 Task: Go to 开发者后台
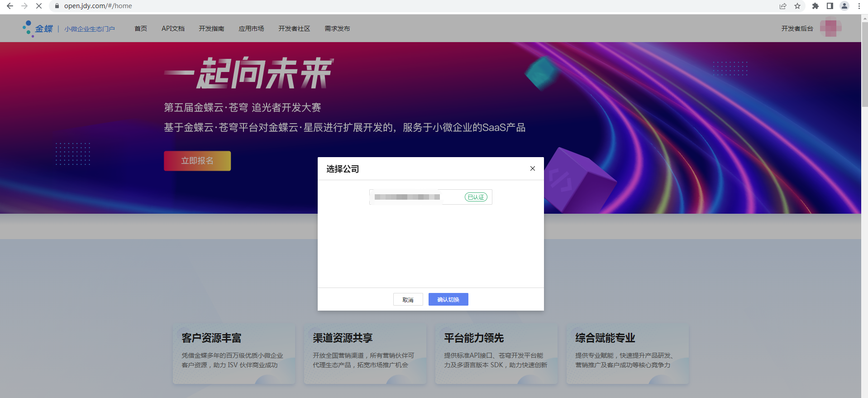tap(797, 29)
